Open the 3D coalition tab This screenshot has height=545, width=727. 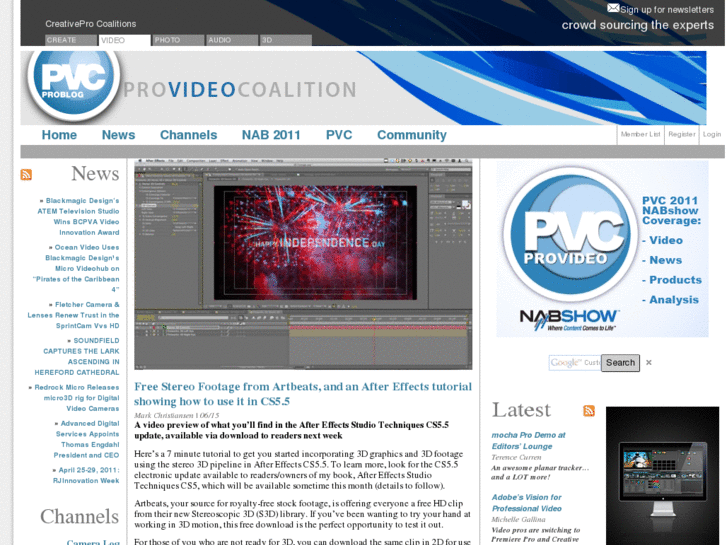point(286,40)
